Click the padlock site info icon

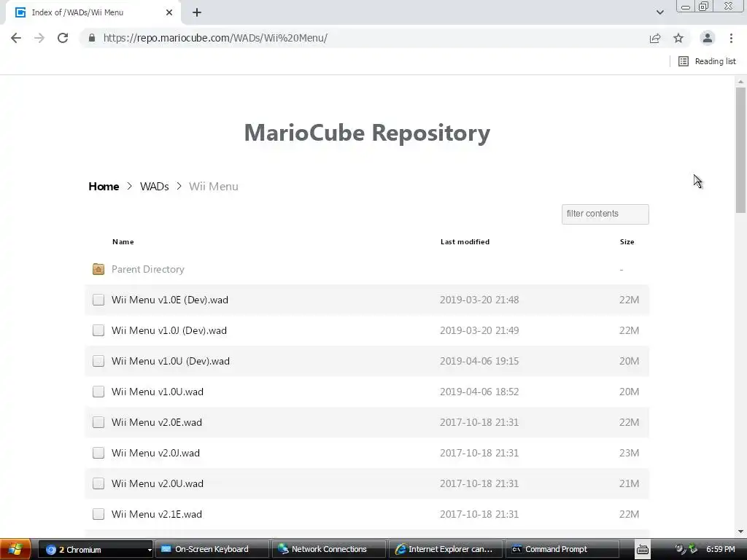[92, 38]
